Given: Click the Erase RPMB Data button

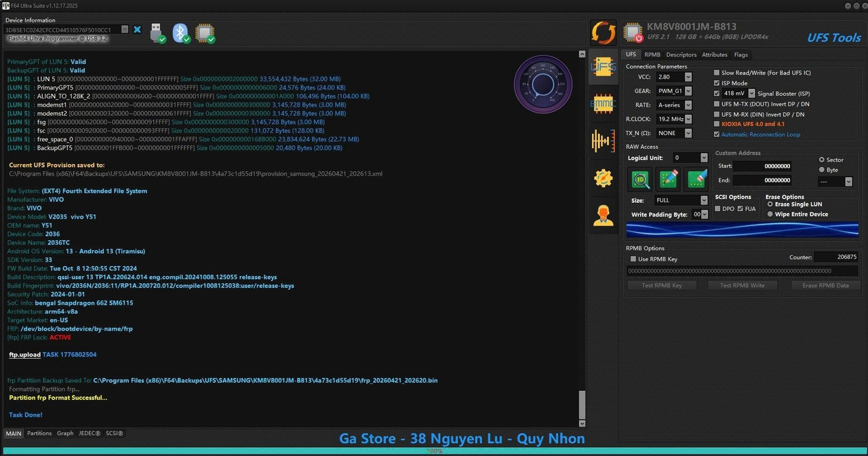Looking at the screenshot, I should (825, 285).
